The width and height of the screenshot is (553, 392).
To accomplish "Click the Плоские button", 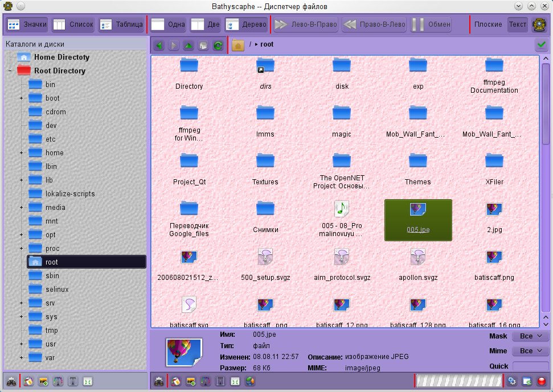I will (x=488, y=24).
